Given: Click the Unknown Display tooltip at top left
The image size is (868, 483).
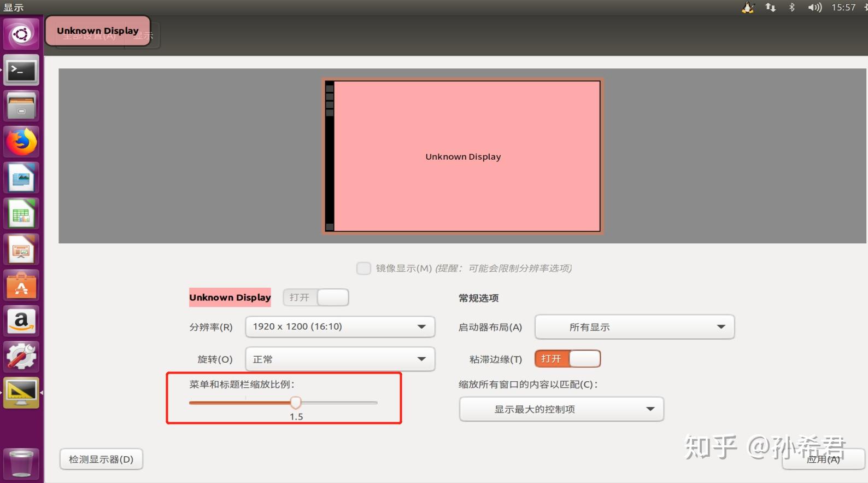Looking at the screenshot, I should 98,31.
